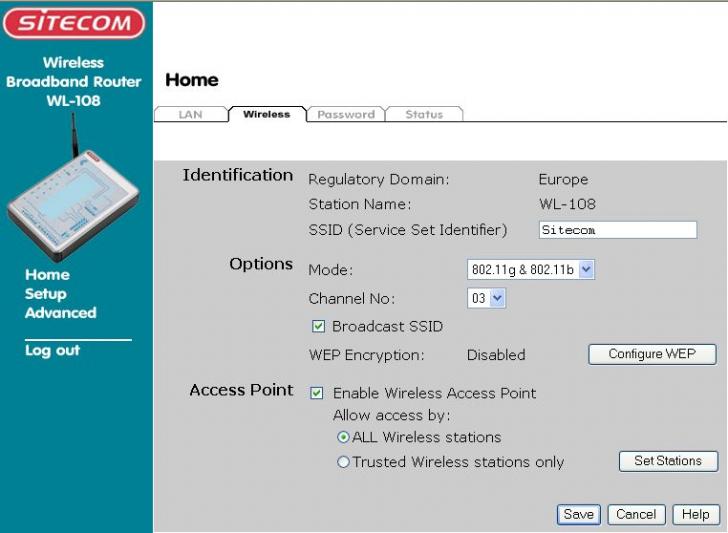View the Status tab
Screen dimensions: 728x533
(424, 115)
